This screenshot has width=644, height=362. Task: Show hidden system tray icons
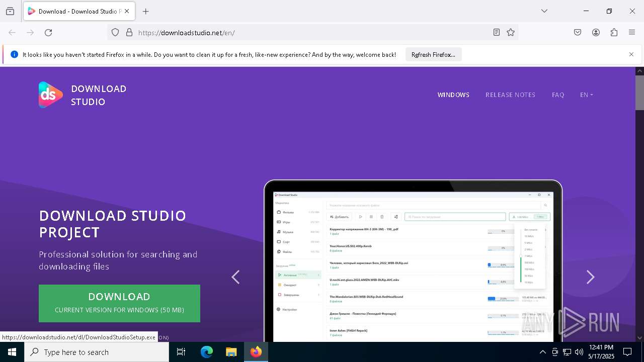542,352
